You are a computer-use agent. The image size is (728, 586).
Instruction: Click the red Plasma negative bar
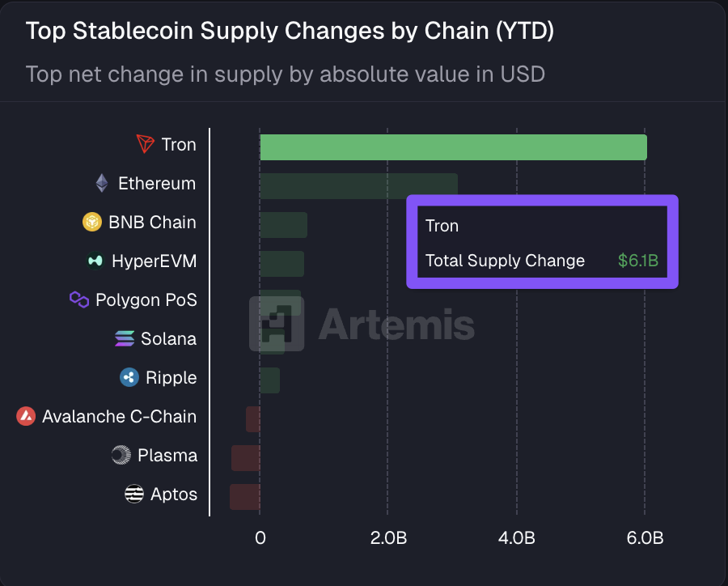[246, 458]
